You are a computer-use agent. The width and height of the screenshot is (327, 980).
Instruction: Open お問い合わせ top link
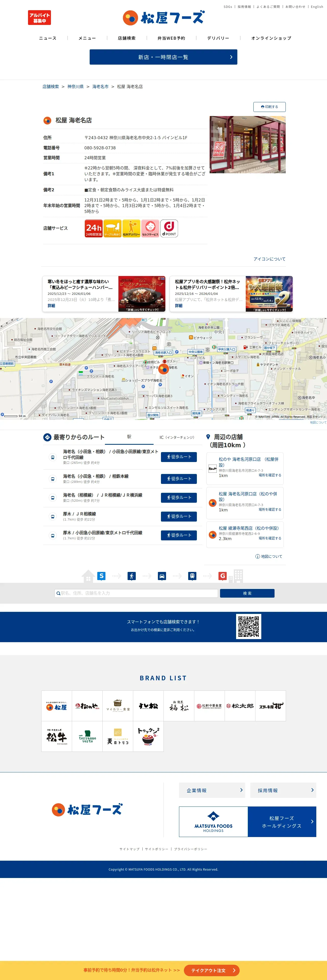click(295, 7)
